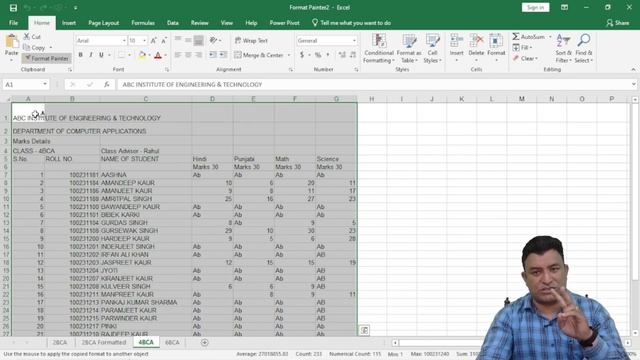Toggle Bold formatting
Image resolution: width=640 pixels, height=360 pixels.
(80, 55)
